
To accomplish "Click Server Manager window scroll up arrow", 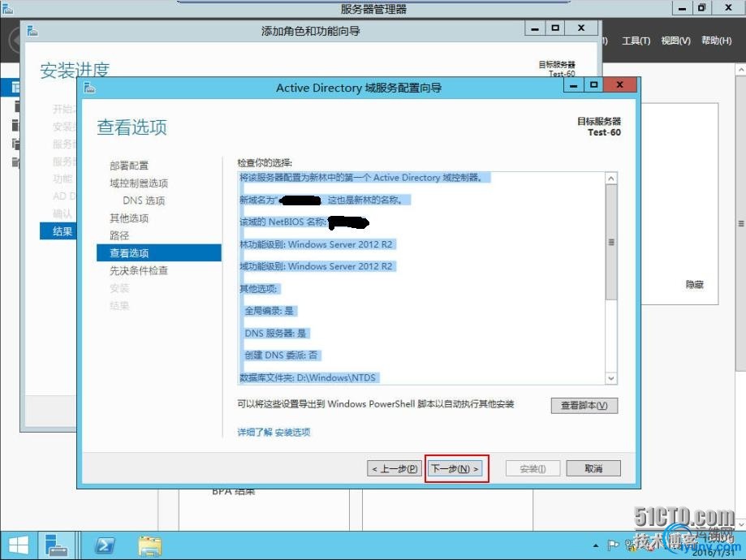I will pos(741,70).
